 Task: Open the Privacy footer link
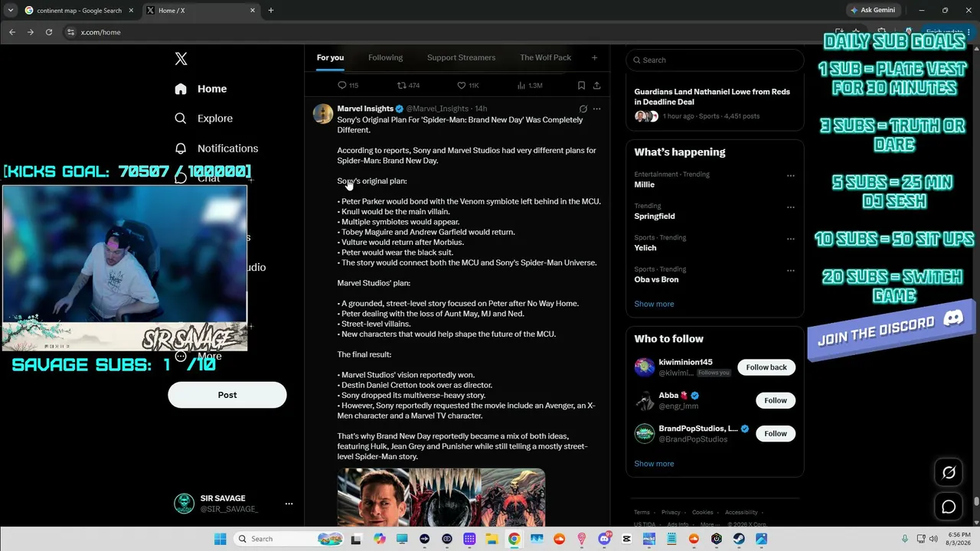671,513
